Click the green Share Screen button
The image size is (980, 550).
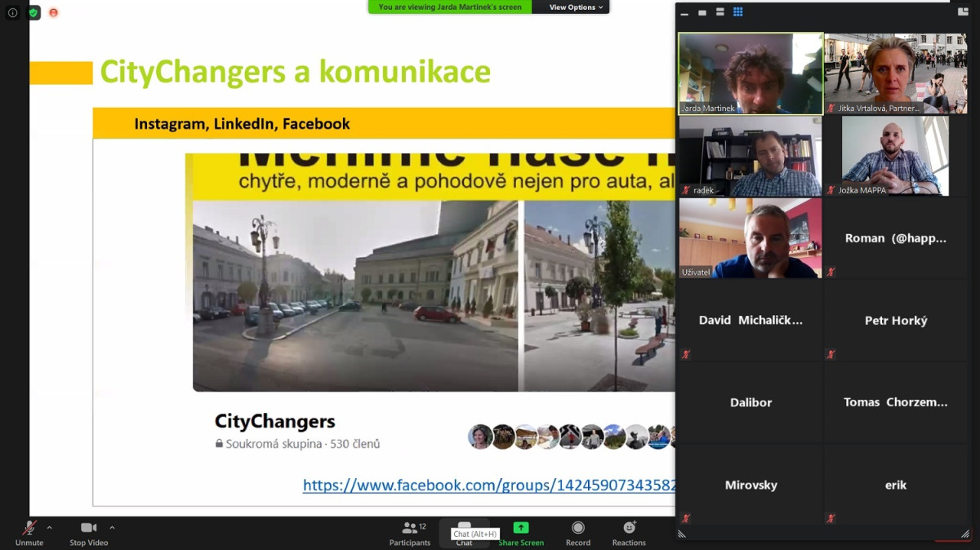521,533
